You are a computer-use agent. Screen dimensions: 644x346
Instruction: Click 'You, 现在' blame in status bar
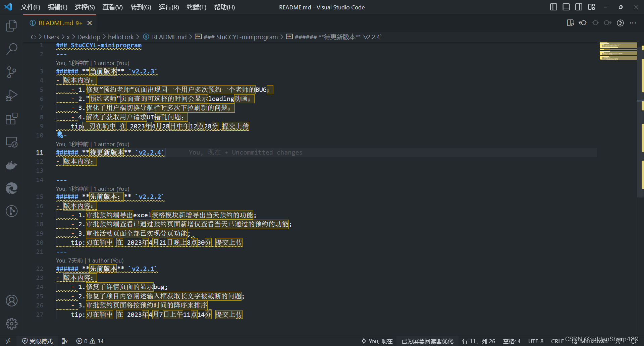tap(377, 341)
